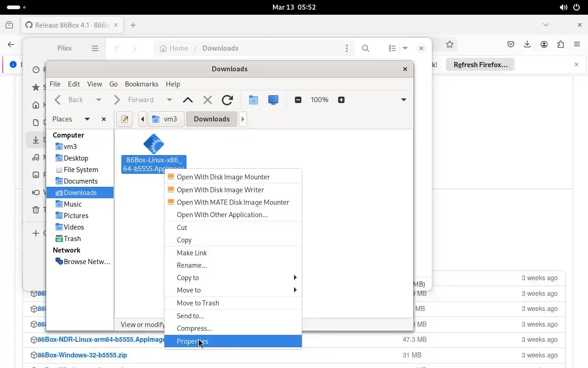
Task: Click the Refresh Firefox... button
Action: [x=481, y=64]
